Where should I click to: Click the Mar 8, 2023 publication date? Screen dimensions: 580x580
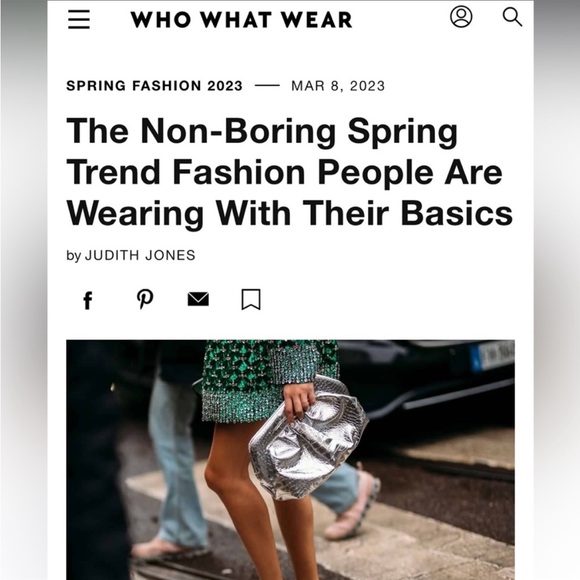pos(338,86)
